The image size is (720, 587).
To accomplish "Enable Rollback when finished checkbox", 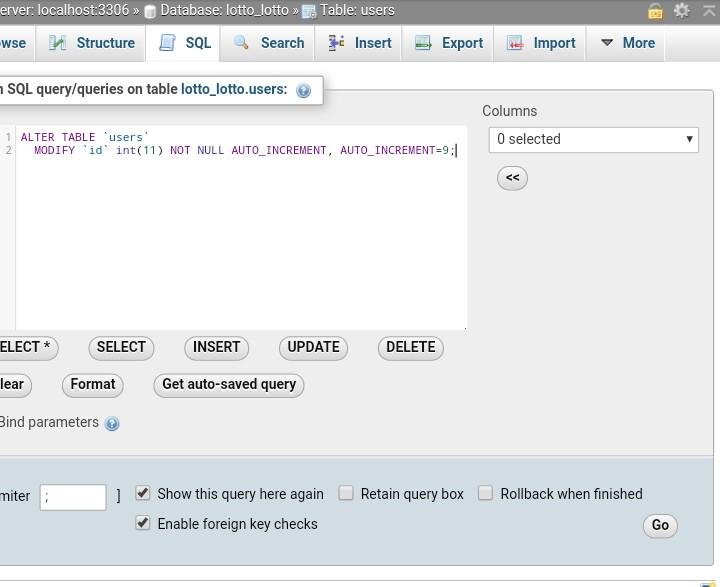I will [486, 493].
